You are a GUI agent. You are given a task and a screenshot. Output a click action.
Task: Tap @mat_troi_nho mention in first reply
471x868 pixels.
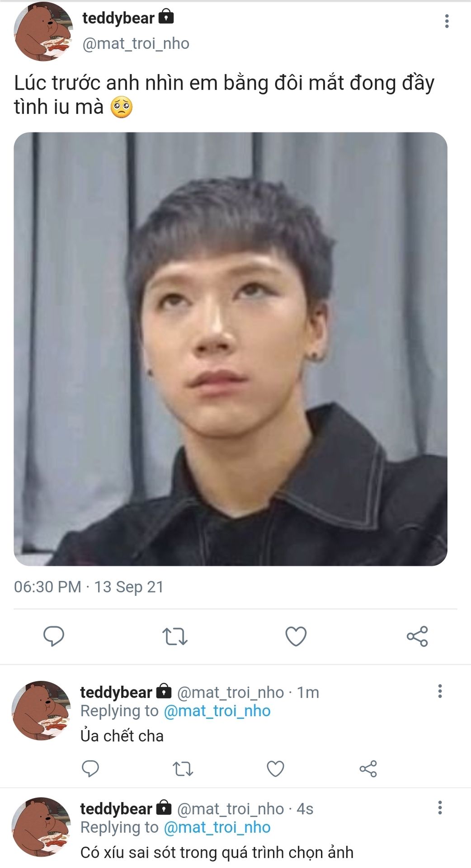pyautogui.click(x=217, y=711)
